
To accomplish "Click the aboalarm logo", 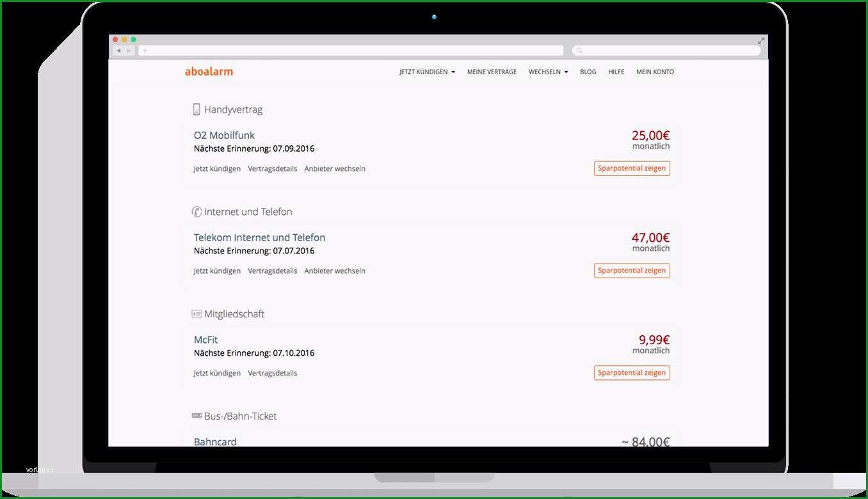I will tap(209, 72).
